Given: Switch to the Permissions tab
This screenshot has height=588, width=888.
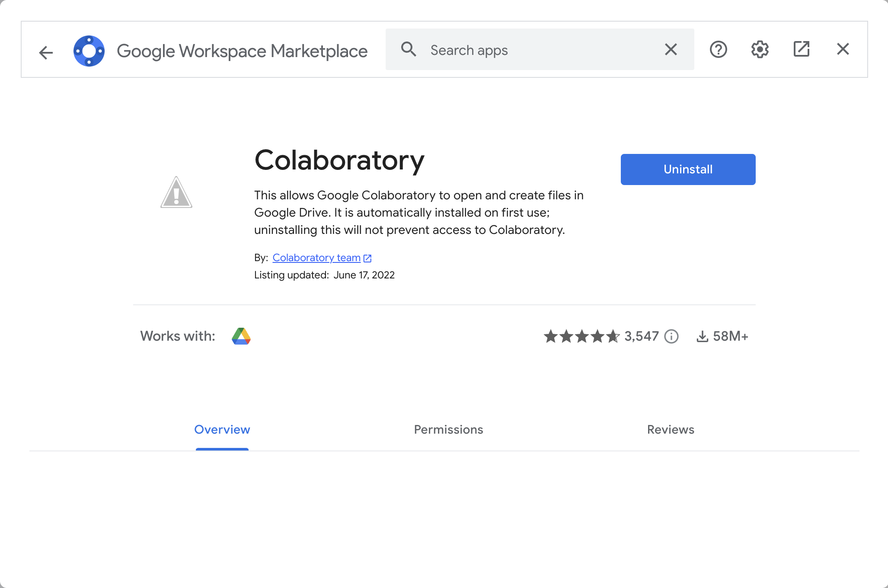Looking at the screenshot, I should [x=448, y=430].
